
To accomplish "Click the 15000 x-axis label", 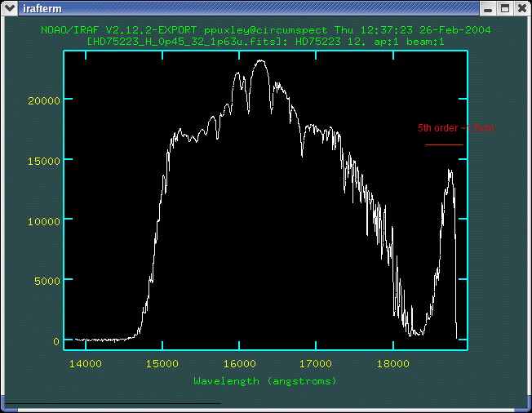I will point(162,364).
